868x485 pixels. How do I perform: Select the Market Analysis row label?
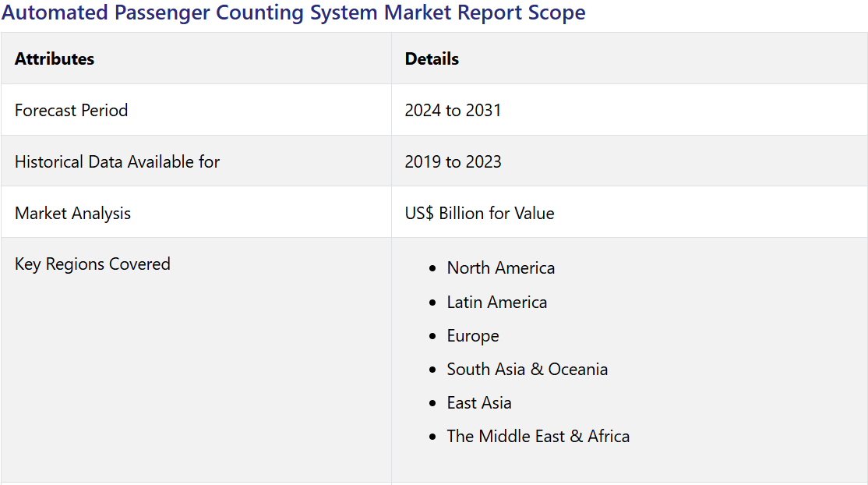(x=72, y=214)
